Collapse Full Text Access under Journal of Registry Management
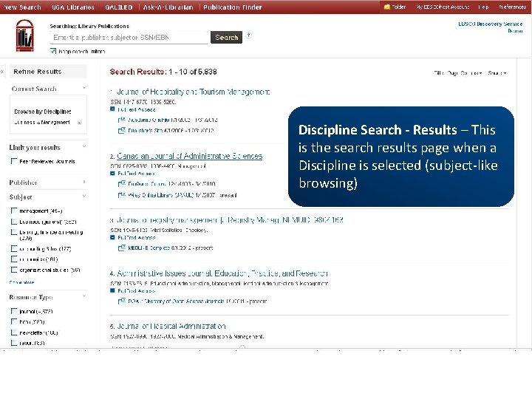The image size is (532, 399). coord(112,237)
